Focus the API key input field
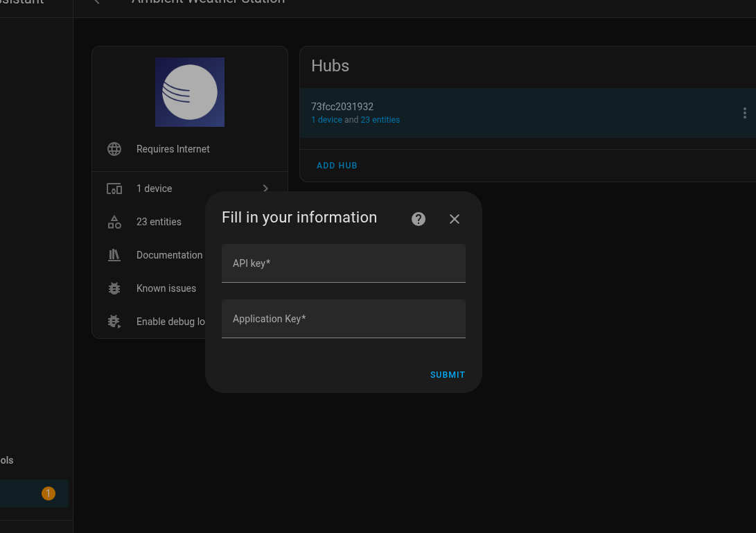This screenshot has height=533, width=756. click(343, 263)
